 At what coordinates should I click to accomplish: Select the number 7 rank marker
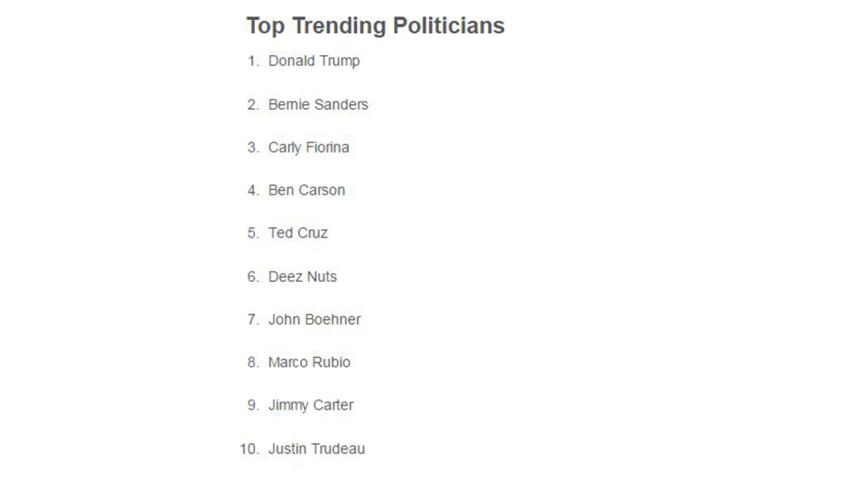(253, 319)
